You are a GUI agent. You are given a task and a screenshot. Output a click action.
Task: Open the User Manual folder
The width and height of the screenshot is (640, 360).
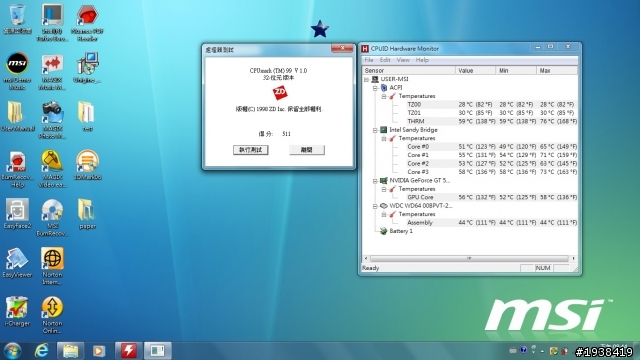point(17,116)
